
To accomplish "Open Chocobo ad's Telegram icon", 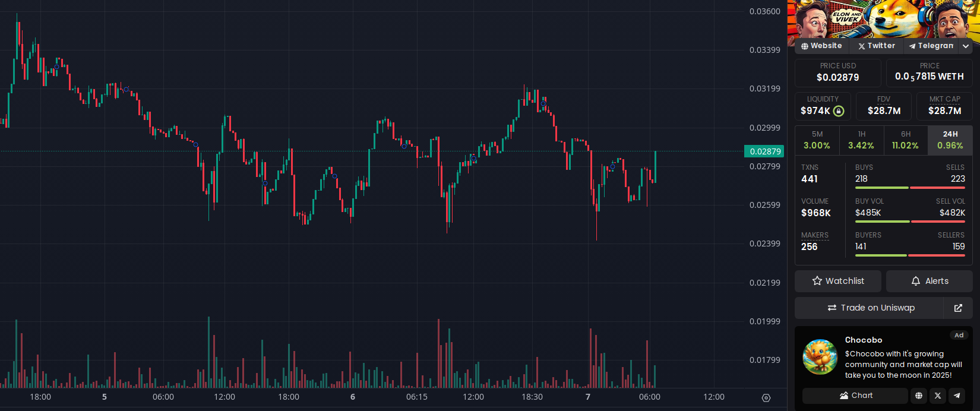I will click(957, 396).
